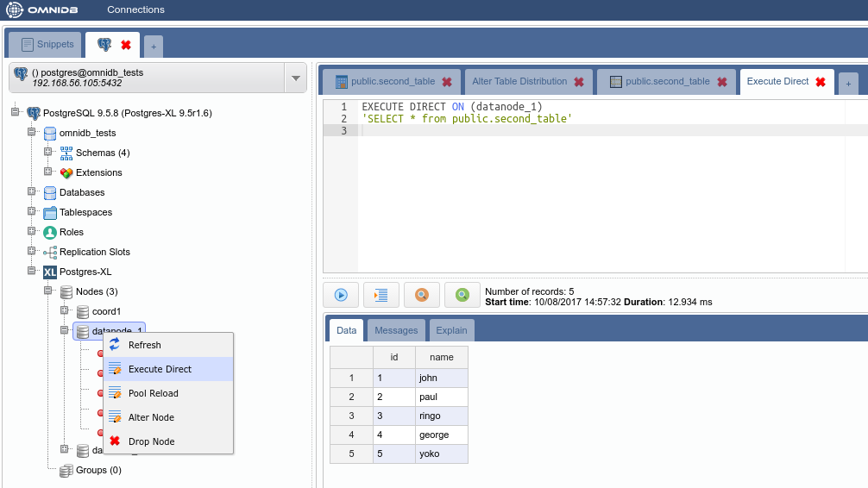
Task: Click the Postgres-XL tree icon
Action: 50,272
